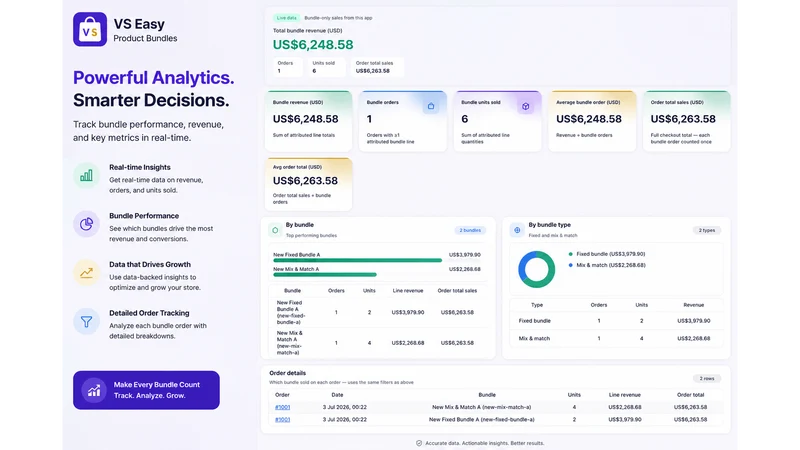Click the Date column header in Order details
Screen dimensions: 800x450
pyautogui.click(x=337, y=395)
